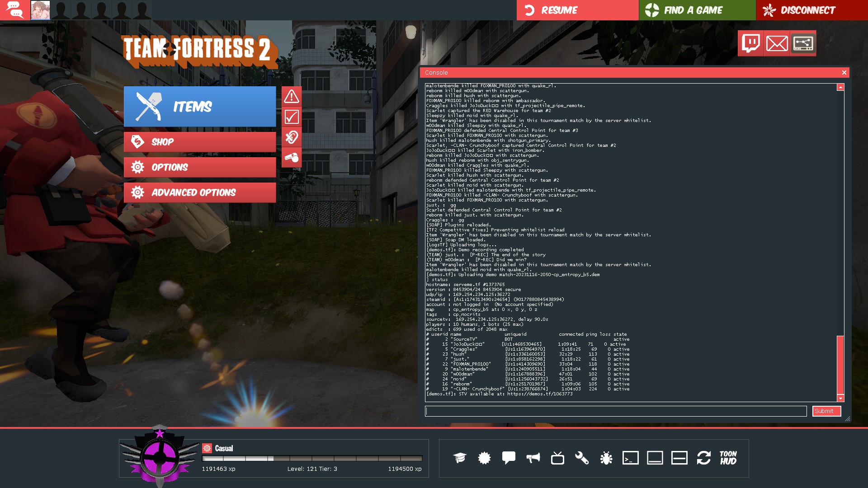Viewport: 868px width, 488px height.
Task: Click the Toon HUD icon
Action: click(x=728, y=458)
